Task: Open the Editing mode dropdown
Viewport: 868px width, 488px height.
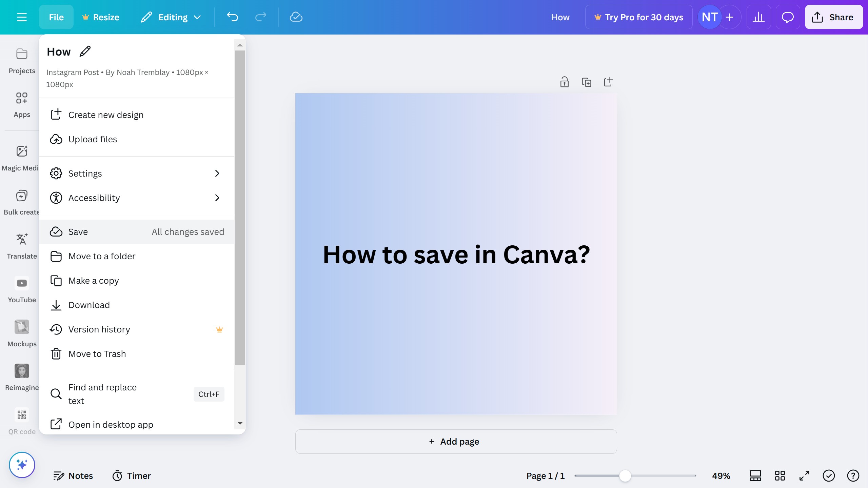Action: coord(171,17)
